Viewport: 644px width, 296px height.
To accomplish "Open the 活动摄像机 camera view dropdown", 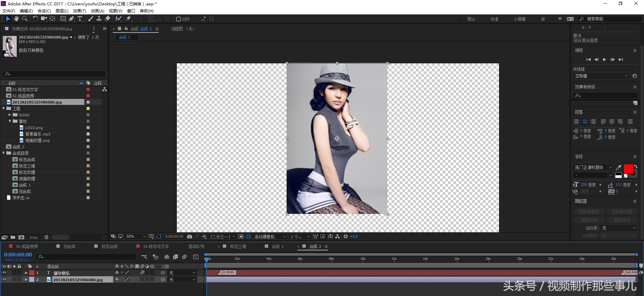I will (270, 237).
